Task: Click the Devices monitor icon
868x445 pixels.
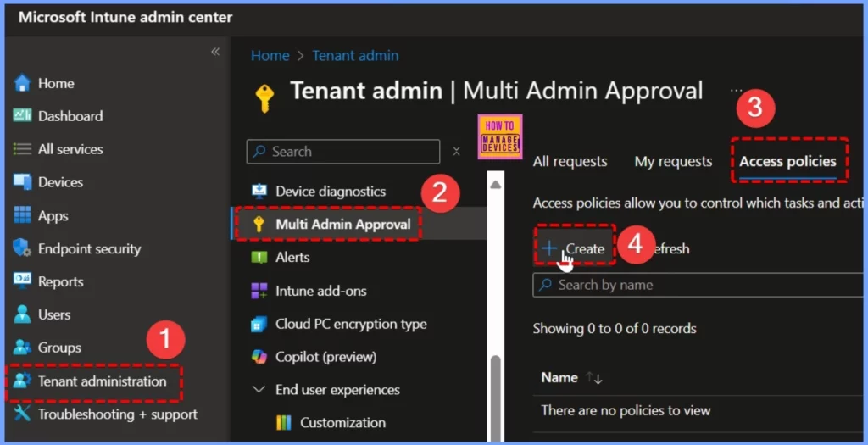Action: coord(22,182)
